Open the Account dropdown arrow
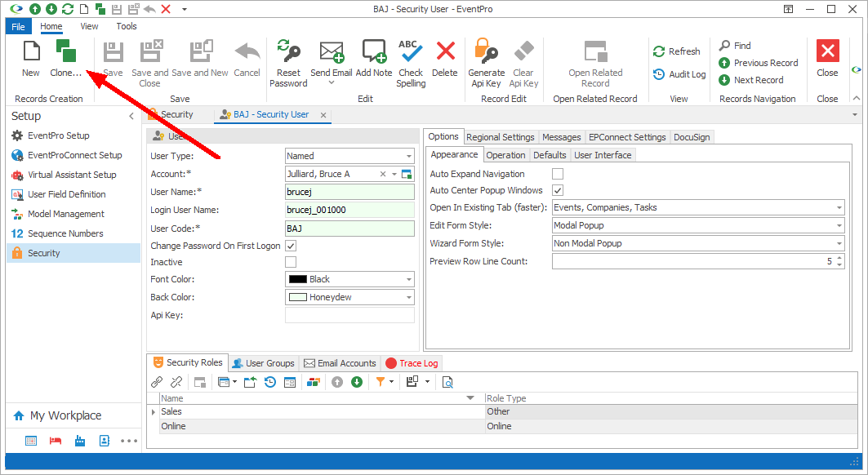The image size is (868, 475). [x=394, y=174]
